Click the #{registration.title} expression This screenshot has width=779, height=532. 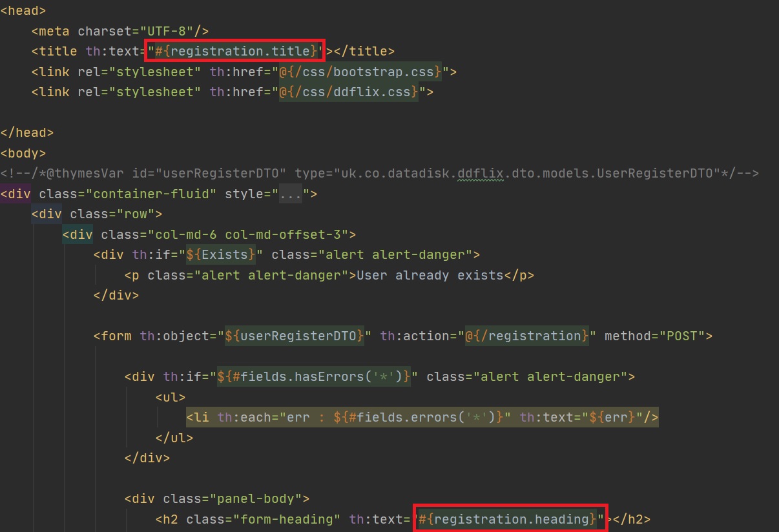236,51
